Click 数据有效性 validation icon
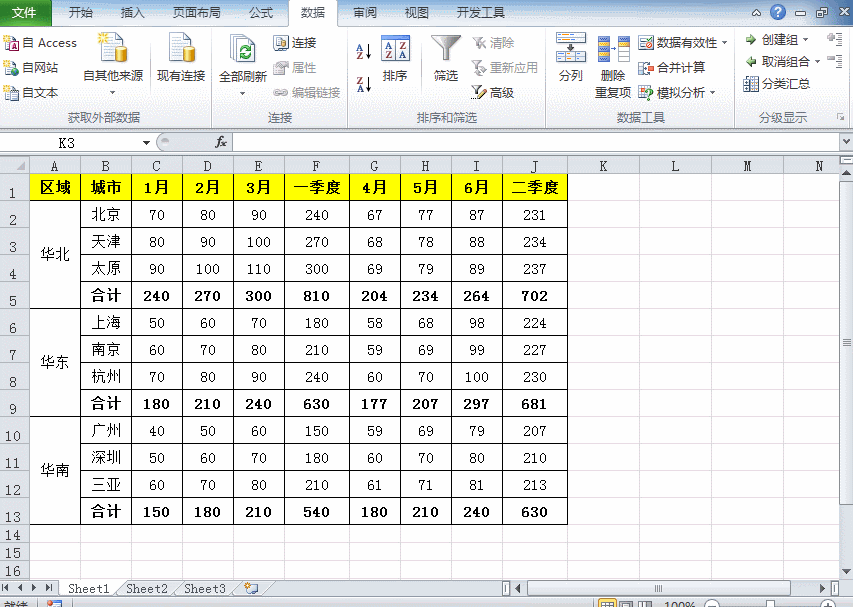 point(646,42)
